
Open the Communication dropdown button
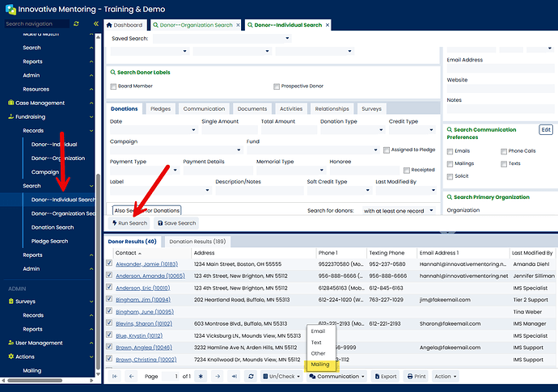pos(337,377)
